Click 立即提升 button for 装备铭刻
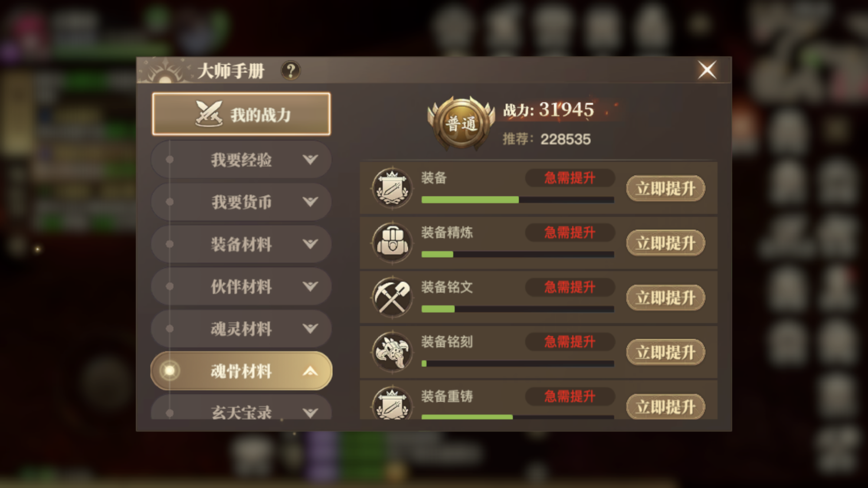The height and width of the screenshot is (488, 868). [x=665, y=352]
